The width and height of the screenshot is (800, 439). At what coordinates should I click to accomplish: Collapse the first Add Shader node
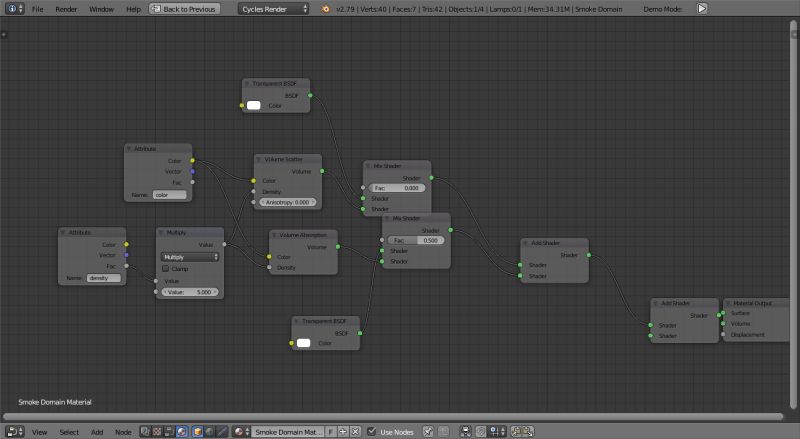tap(526, 243)
